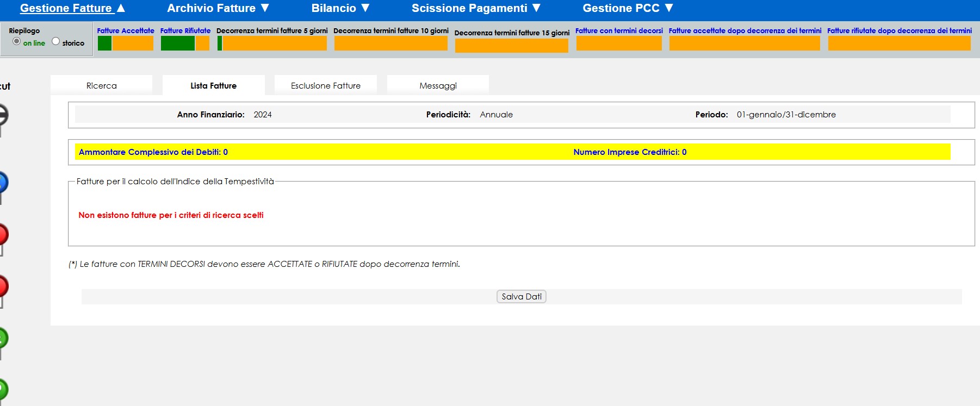Screen dimensions: 980x406
Task: Click the upper green pin shortcut icon
Action: click(x=3, y=339)
